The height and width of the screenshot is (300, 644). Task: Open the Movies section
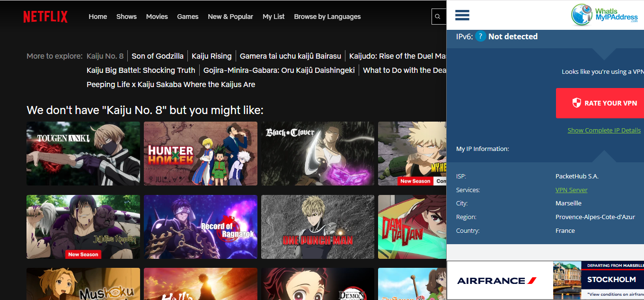(x=157, y=17)
